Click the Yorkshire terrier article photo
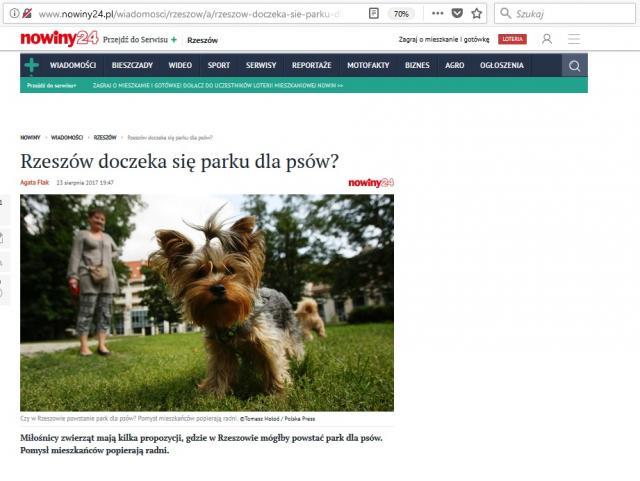The image size is (640, 481). [x=207, y=302]
